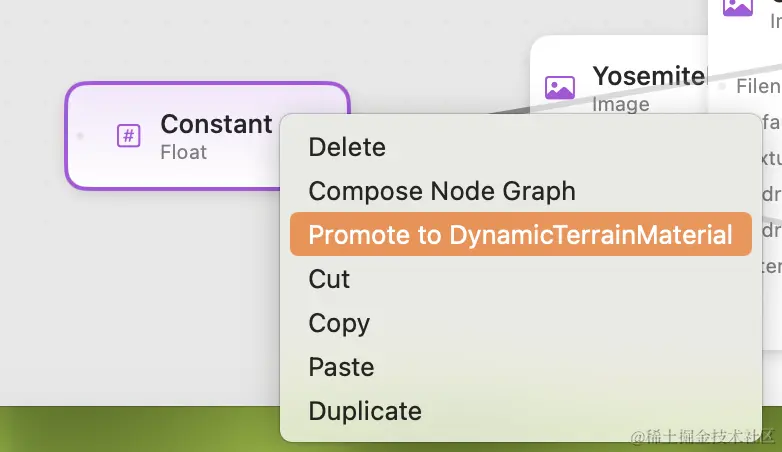
Task: Click the Float type label under Constant
Action: coord(183,152)
